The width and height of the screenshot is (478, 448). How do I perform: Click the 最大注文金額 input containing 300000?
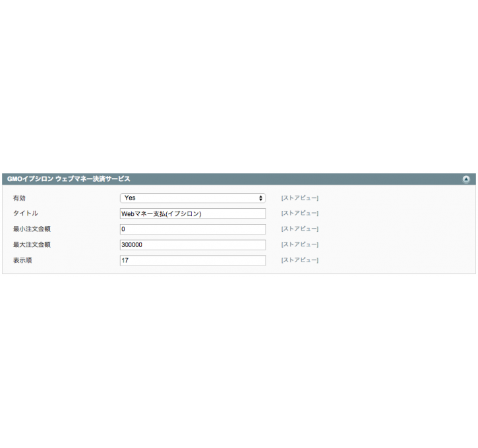[x=193, y=245]
